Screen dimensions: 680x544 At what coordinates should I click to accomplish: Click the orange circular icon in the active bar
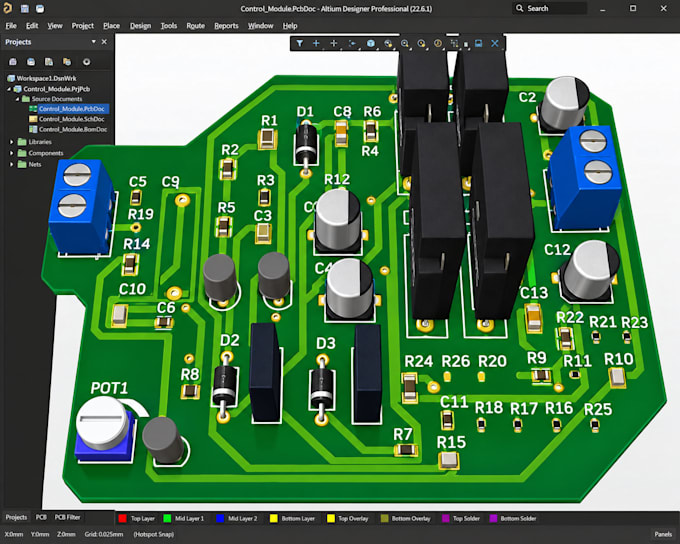[438, 43]
